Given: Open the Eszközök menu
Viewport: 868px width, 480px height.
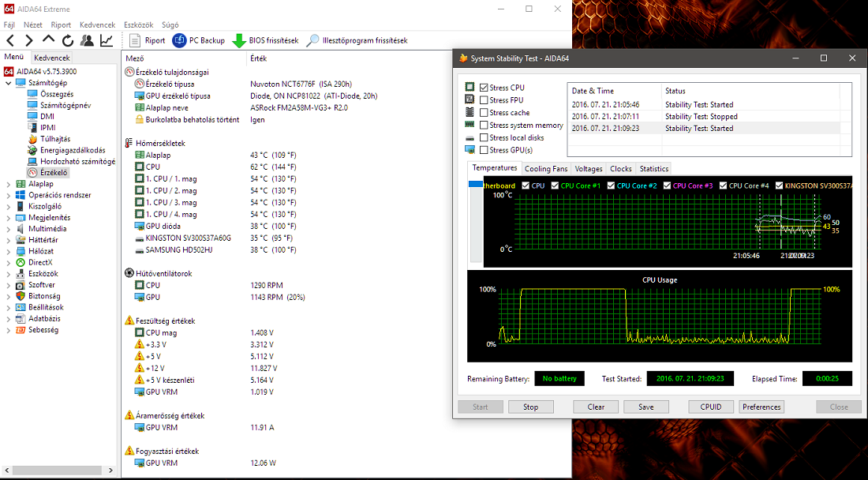Looking at the screenshot, I should [x=138, y=25].
